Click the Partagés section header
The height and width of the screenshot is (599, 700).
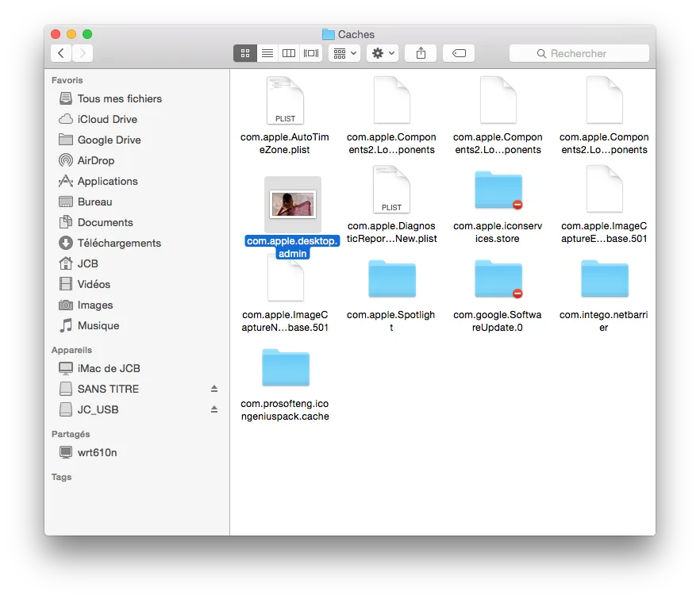click(x=71, y=434)
